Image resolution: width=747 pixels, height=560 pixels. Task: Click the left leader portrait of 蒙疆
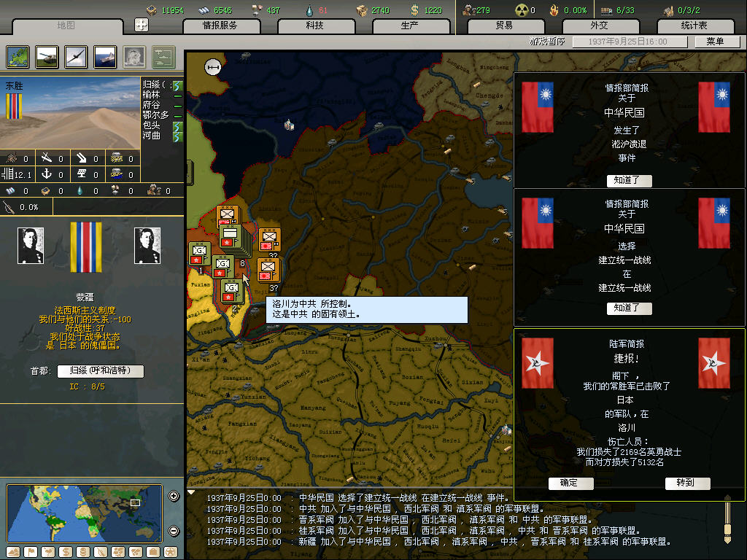31,246
